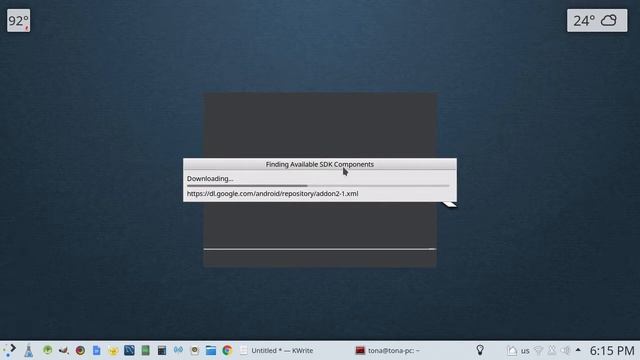Open the dark red circular app icon
The image size is (640, 360).
tap(80, 350)
